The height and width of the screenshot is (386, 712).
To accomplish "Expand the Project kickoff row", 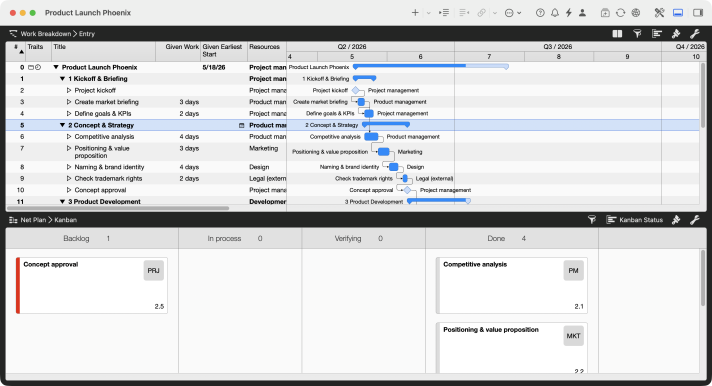I will [x=69, y=90].
